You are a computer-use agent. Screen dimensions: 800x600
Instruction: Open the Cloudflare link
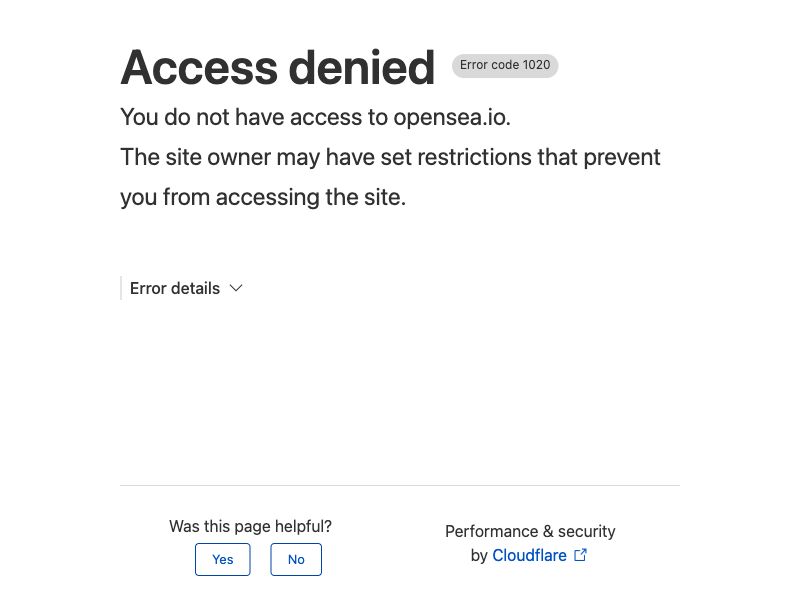coord(529,555)
